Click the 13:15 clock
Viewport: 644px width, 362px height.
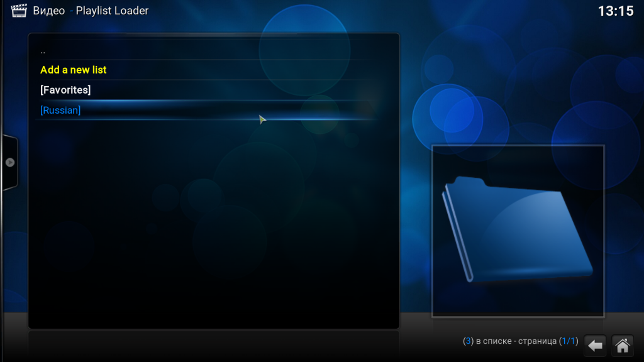[616, 11]
